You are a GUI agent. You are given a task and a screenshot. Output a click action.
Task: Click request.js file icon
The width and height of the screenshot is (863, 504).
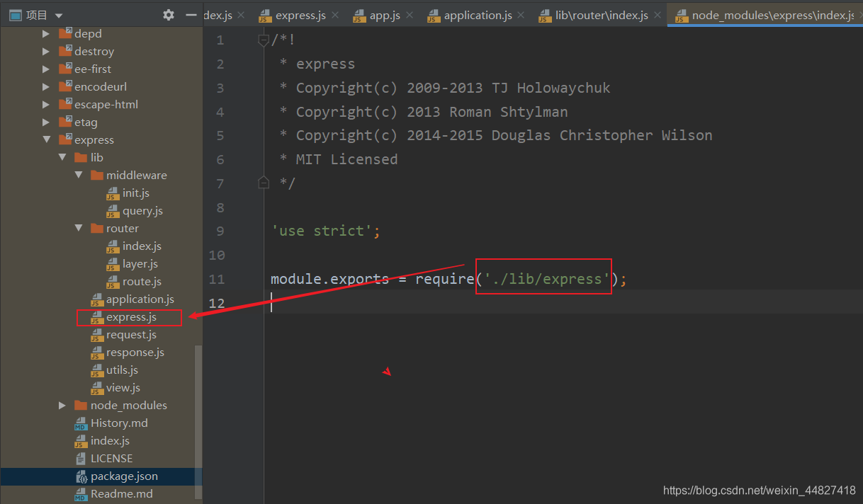coord(96,335)
